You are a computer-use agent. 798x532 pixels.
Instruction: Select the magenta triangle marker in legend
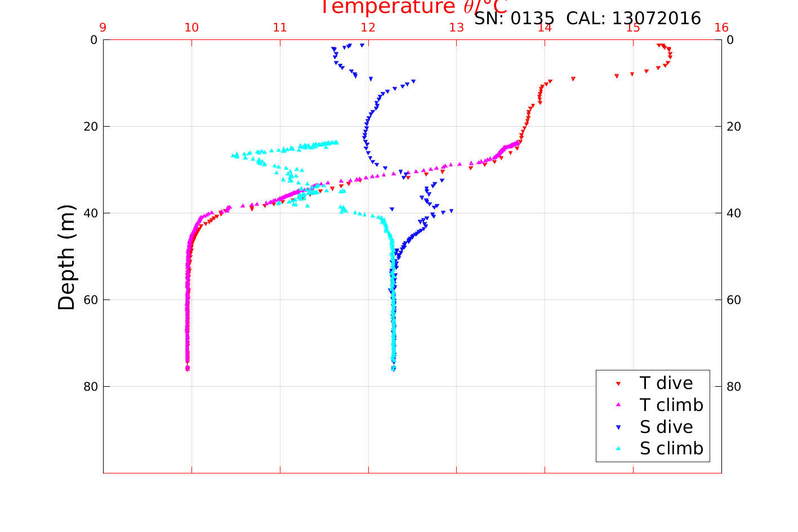618,405
